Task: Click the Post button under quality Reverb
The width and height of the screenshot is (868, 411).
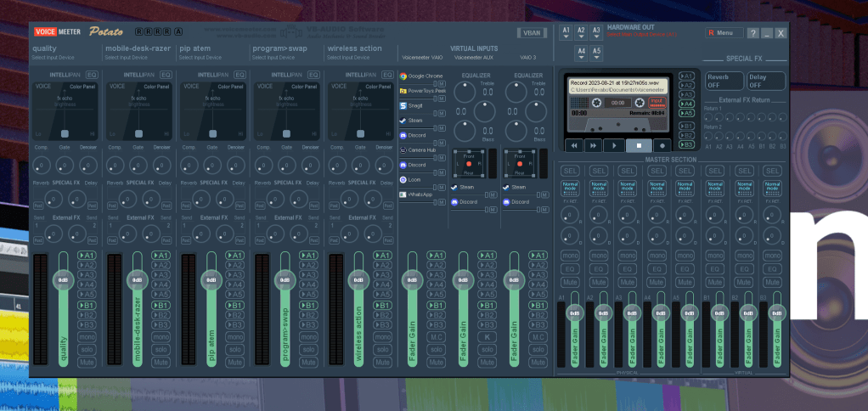Action: tap(38, 205)
